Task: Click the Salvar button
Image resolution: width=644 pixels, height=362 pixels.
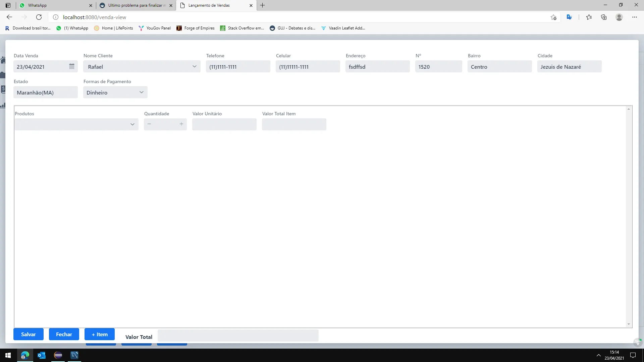Action: (x=29, y=334)
